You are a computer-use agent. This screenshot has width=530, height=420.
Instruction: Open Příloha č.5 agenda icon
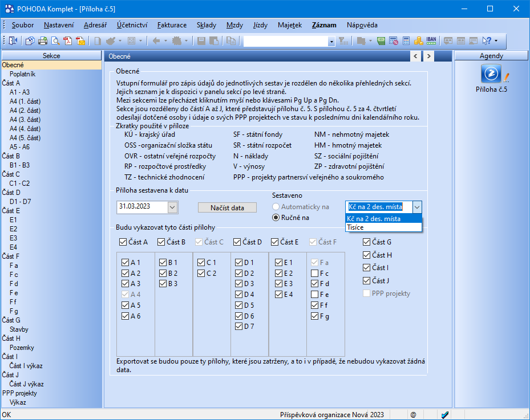click(x=491, y=74)
